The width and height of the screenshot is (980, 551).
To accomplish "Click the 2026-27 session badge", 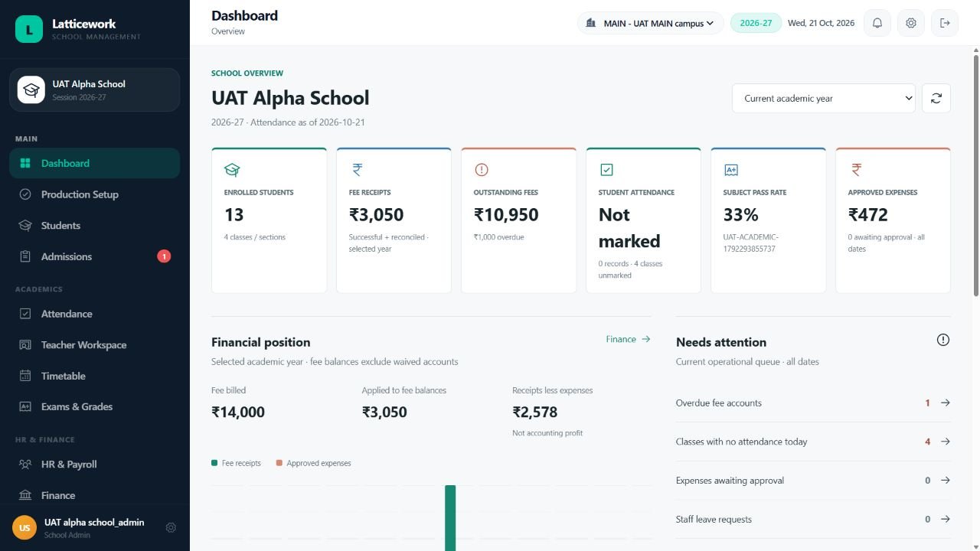I will click(756, 23).
